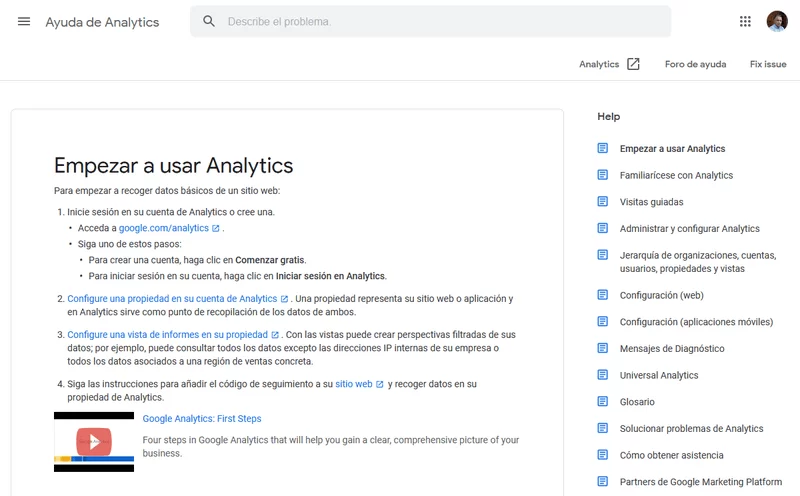Screen dimensions: 800x496
Task: Go to Foro de ayuda
Action: coord(695,64)
